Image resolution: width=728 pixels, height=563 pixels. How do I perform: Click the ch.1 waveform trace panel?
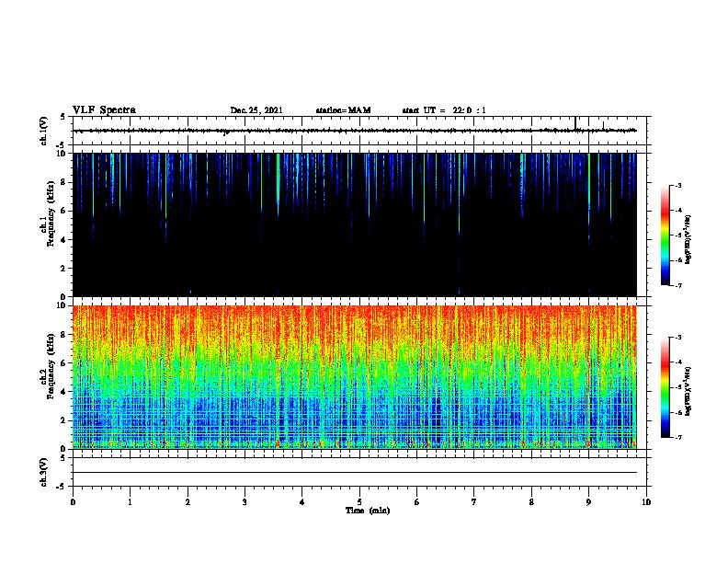[x=359, y=131]
